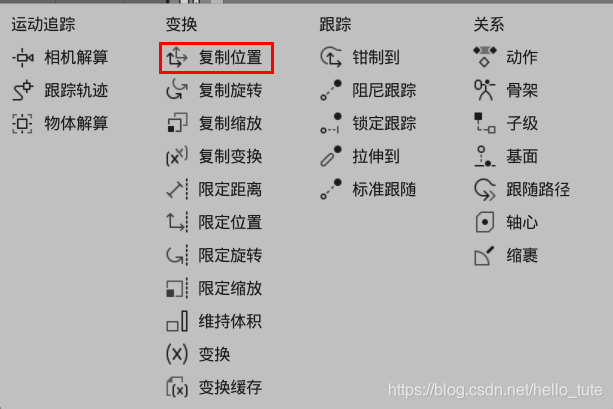Select the 限定位置 menu entry
The width and height of the screenshot is (613, 409).
pyautogui.click(x=214, y=222)
